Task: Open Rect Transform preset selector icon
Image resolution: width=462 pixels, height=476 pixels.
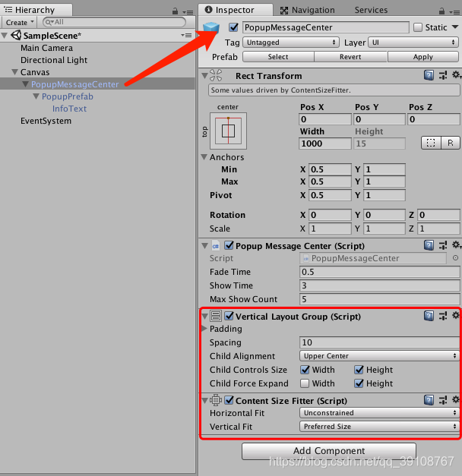Action: [x=443, y=75]
